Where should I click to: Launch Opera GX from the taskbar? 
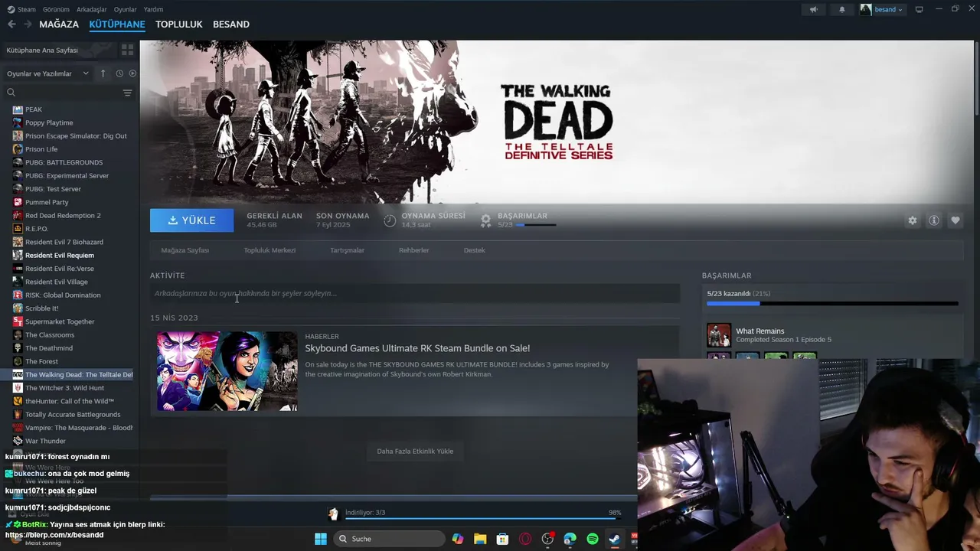tap(525, 539)
